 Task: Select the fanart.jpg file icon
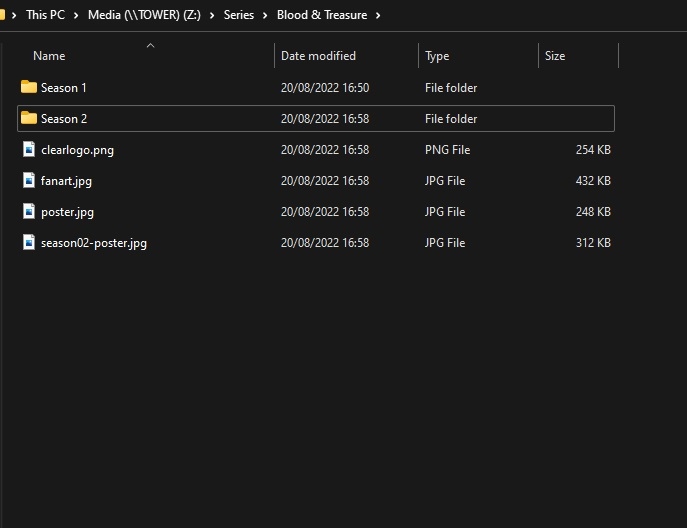point(29,181)
